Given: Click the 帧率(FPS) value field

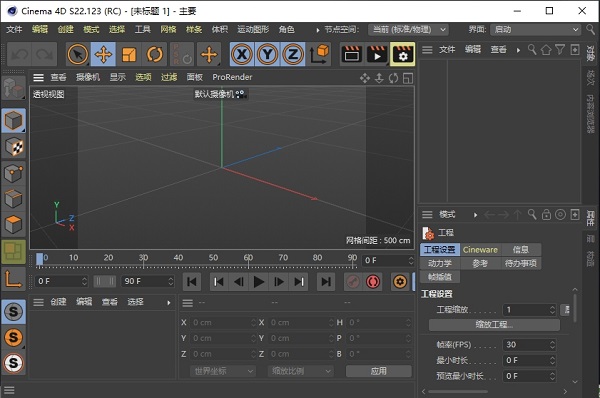Looking at the screenshot, I should point(529,345).
